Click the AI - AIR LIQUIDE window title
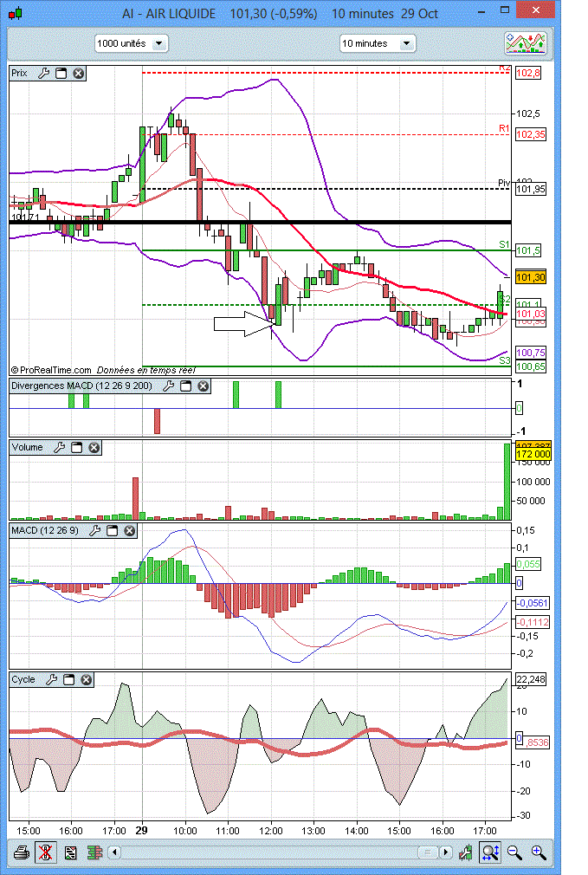588x875 pixels. (169, 13)
